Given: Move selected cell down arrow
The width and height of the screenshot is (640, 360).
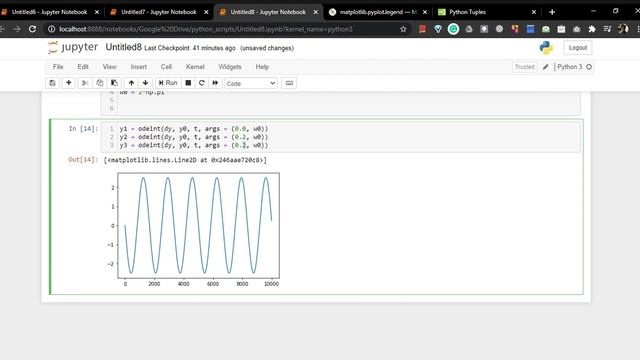Looking at the screenshot, I should point(145,83).
